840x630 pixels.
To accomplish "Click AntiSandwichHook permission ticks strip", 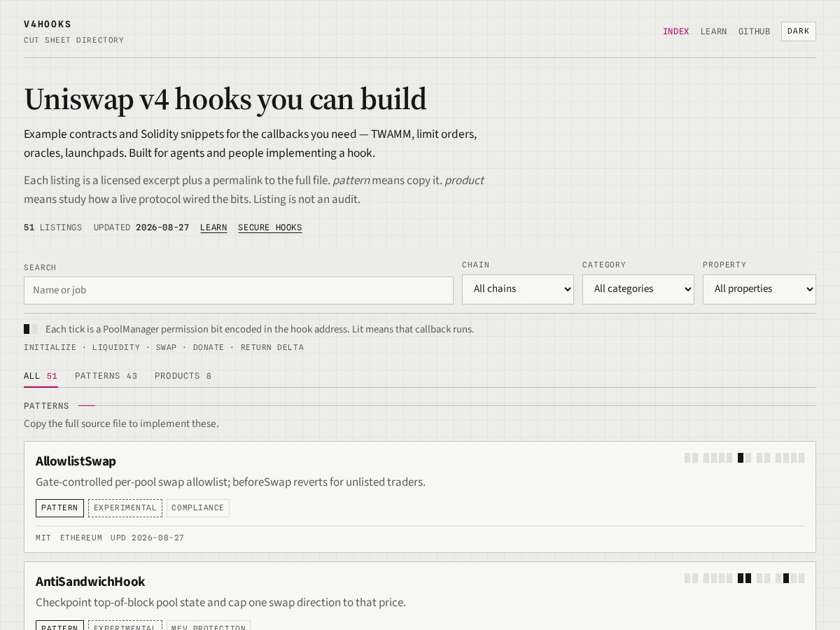I will (x=744, y=578).
